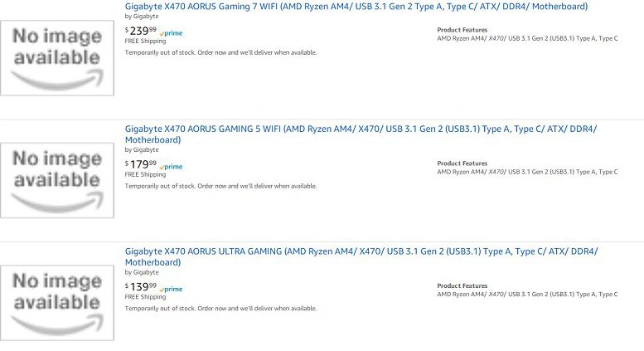
Task: Click the 'Product Features' heading for Gaming 7 WIFI
Action: coord(462,30)
